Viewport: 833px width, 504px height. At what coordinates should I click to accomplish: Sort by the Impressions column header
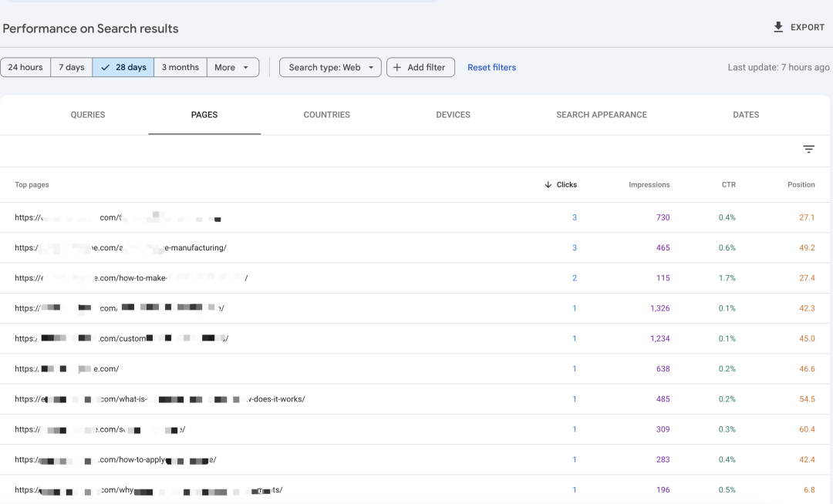click(649, 185)
